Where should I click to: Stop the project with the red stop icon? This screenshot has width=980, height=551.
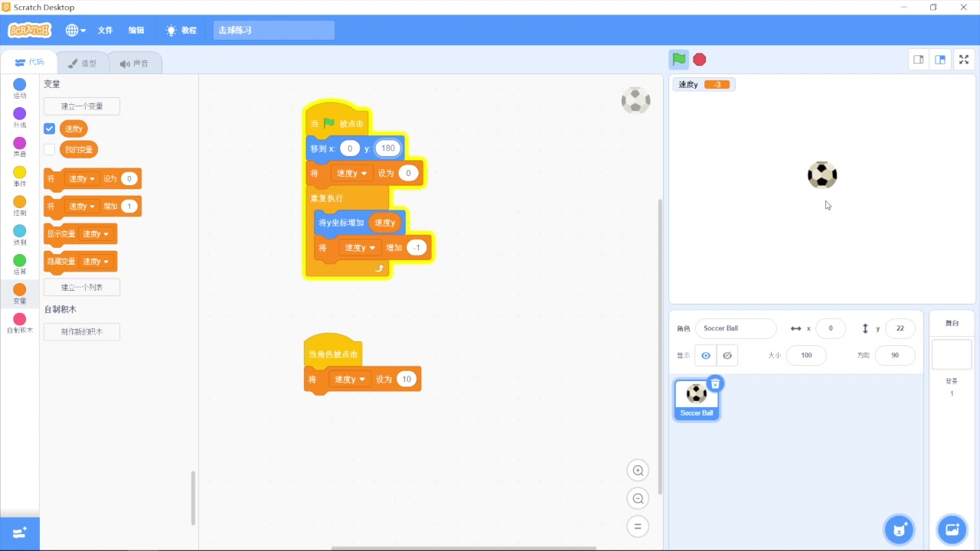click(699, 59)
